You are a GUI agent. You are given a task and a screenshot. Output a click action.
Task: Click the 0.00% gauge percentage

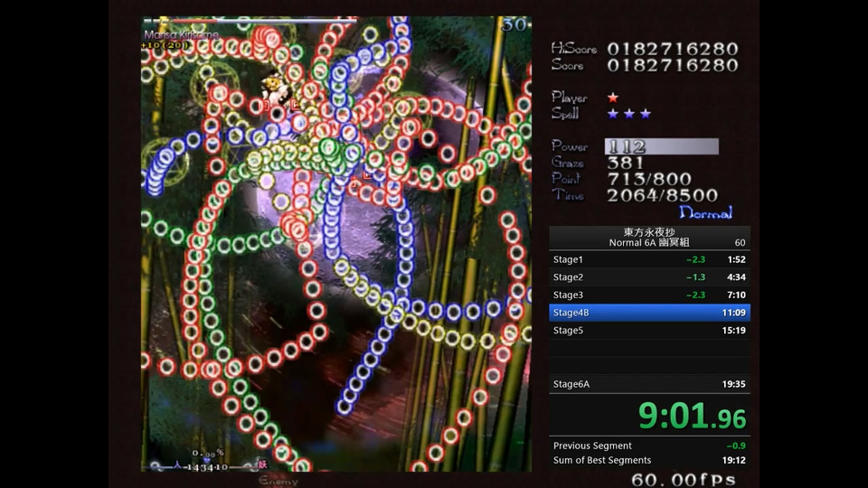[x=208, y=453]
